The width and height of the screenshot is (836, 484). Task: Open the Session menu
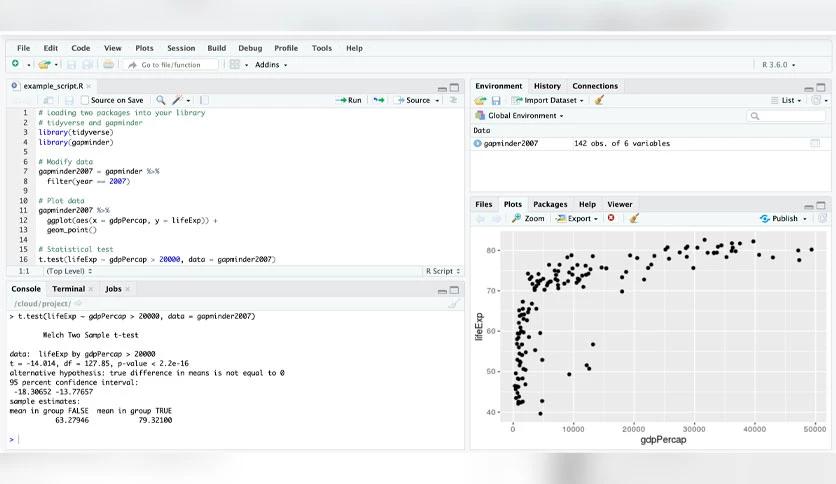(x=181, y=48)
